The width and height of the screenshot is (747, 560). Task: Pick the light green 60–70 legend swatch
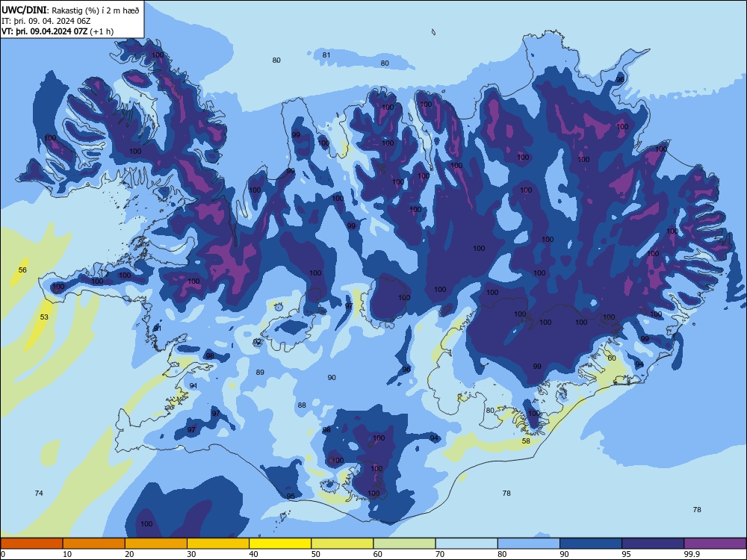(404, 544)
